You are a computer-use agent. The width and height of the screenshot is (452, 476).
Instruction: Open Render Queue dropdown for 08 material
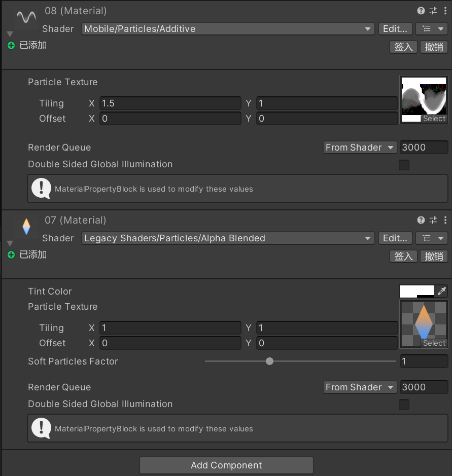[x=360, y=148]
